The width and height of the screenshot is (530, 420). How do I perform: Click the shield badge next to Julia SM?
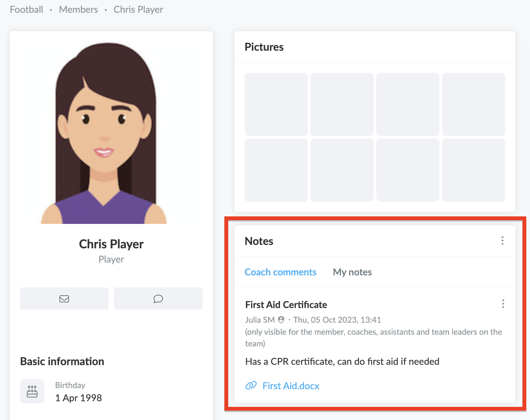[281, 320]
